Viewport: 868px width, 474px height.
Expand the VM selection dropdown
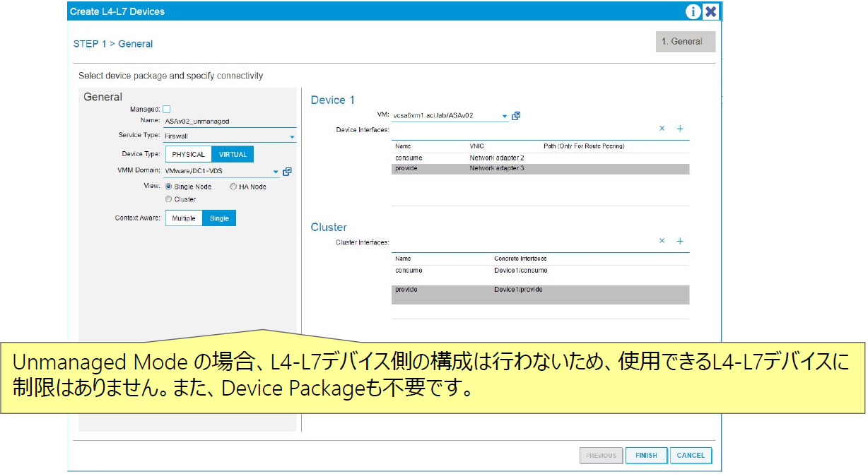click(x=505, y=116)
